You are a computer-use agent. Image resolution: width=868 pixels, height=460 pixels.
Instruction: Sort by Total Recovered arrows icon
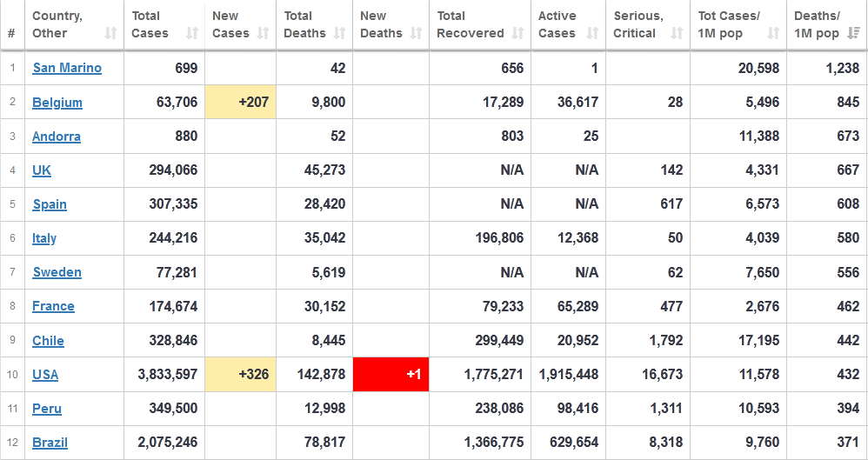click(x=517, y=33)
